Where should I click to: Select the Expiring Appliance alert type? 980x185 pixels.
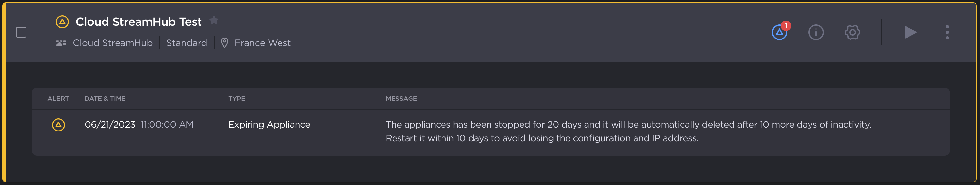click(269, 125)
